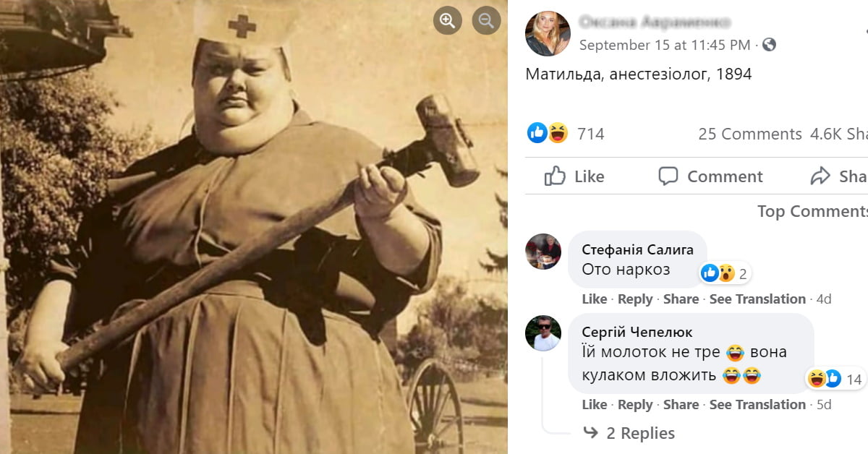Click the vintage nurse photo
This screenshot has height=454, width=868.
point(254,227)
